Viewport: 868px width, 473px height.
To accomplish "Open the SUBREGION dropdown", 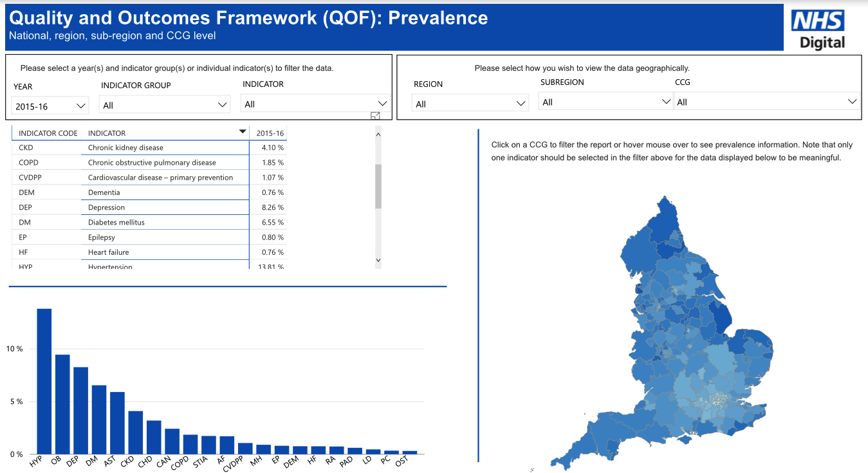I will [605, 101].
